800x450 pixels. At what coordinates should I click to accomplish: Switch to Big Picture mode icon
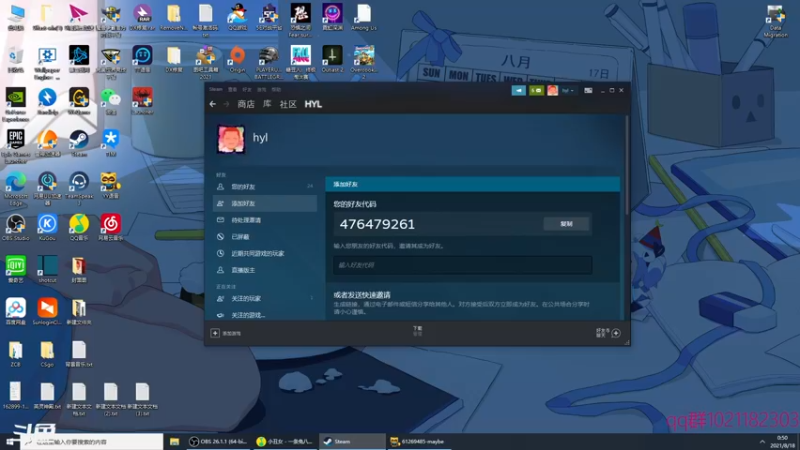click(x=588, y=90)
